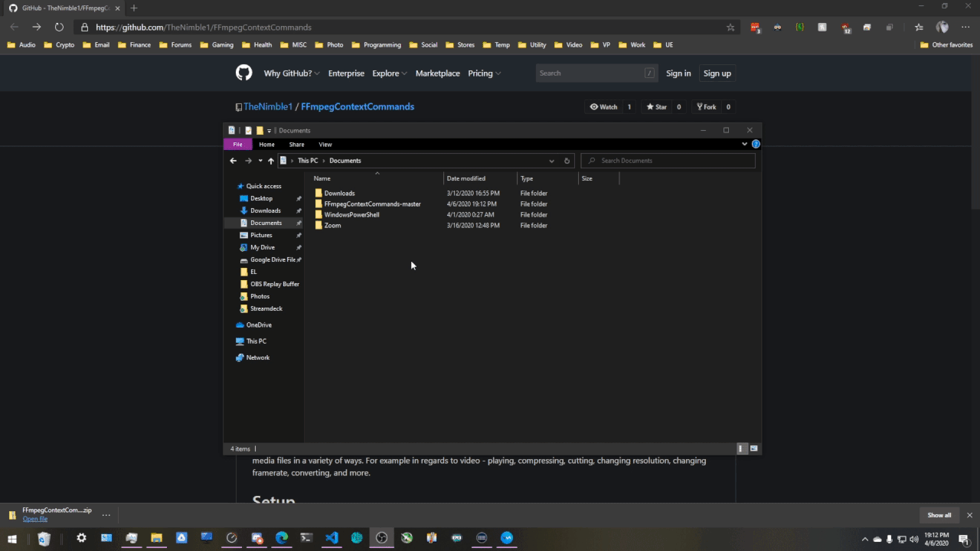This screenshot has height=551, width=980.
Task: Open the browser favorites list icon
Action: point(919,27)
